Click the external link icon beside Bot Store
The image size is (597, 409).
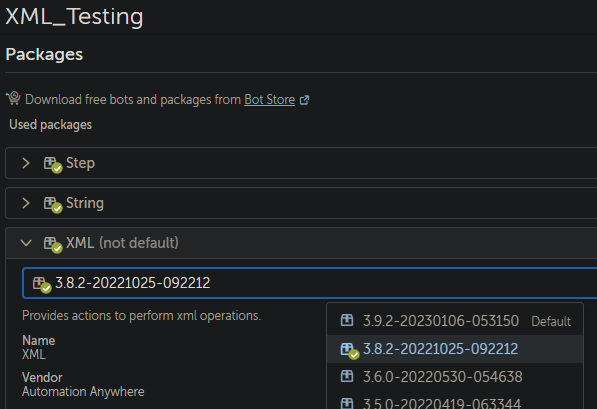point(304,100)
